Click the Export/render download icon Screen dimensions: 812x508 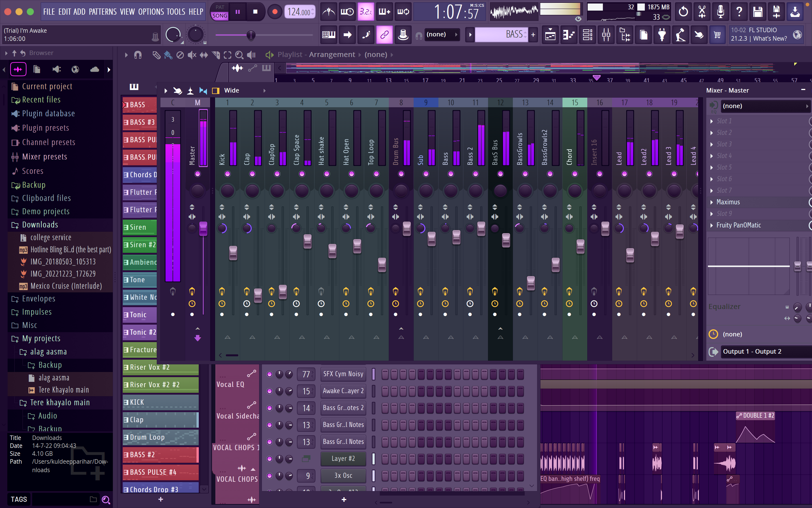(x=795, y=12)
